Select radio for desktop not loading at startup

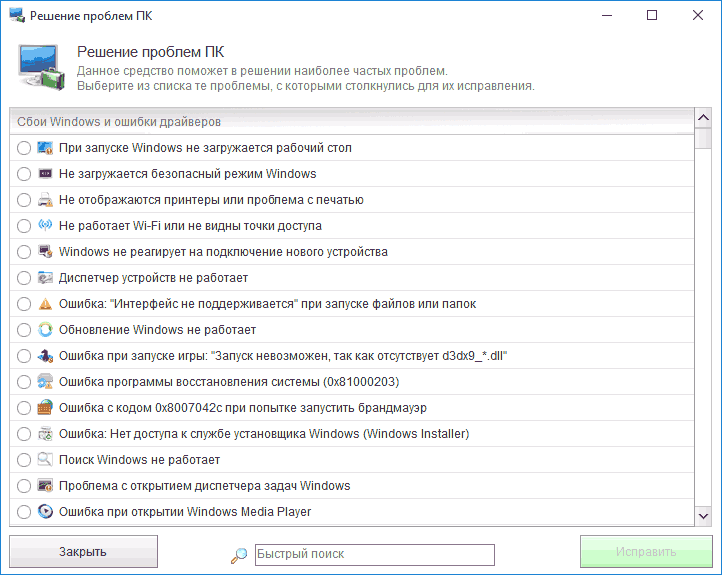click(24, 148)
